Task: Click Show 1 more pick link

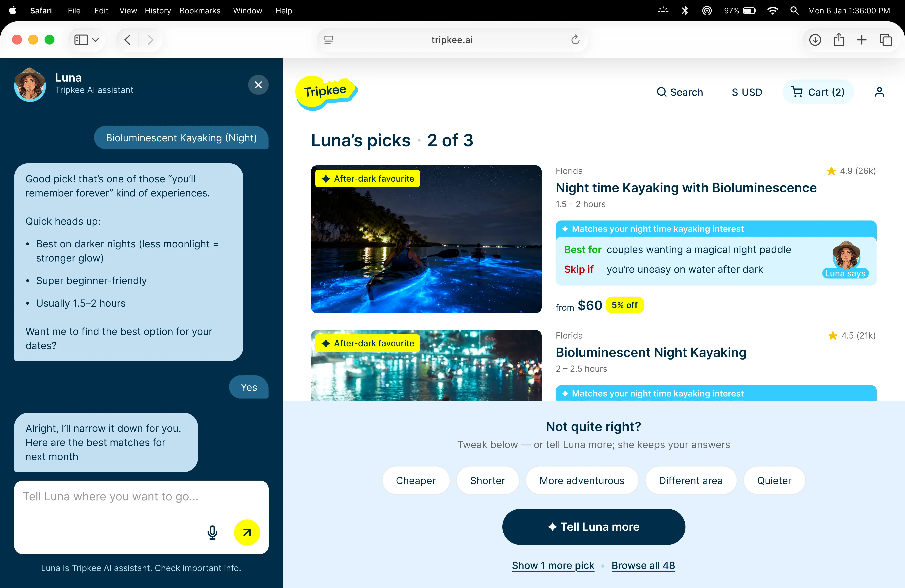Action: pyautogui.click(x=553, y=565)
